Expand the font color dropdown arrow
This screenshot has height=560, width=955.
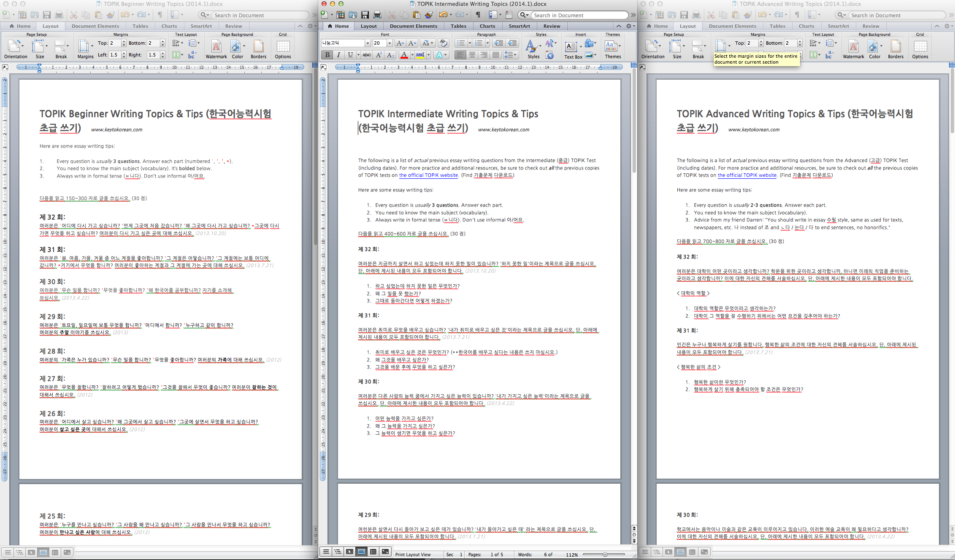(412, 55)
